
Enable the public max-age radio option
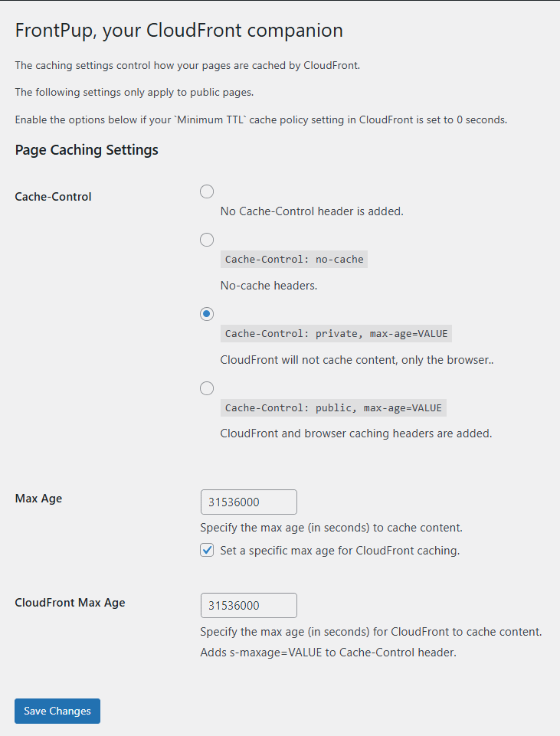click(207, 388)
